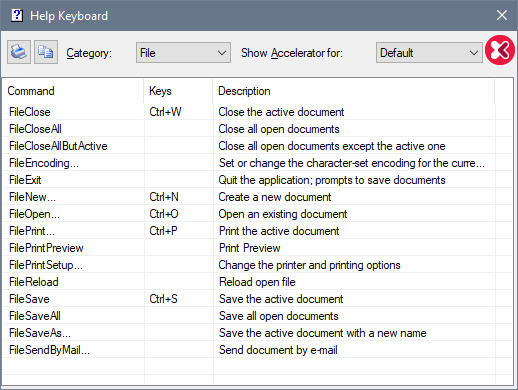Viewport: 518px width, 390px height.
Task: Click the Copy to clipboard icon
Action: [46, 52]
